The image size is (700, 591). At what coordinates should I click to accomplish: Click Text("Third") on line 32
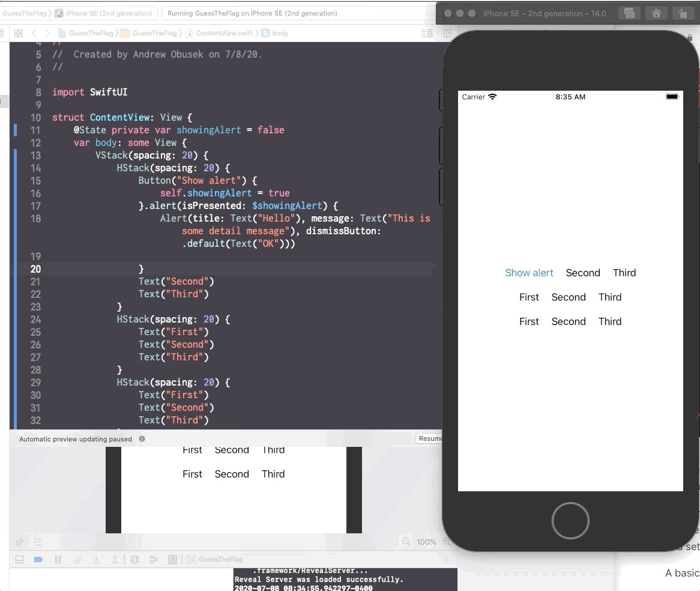(x=173, y=420)
